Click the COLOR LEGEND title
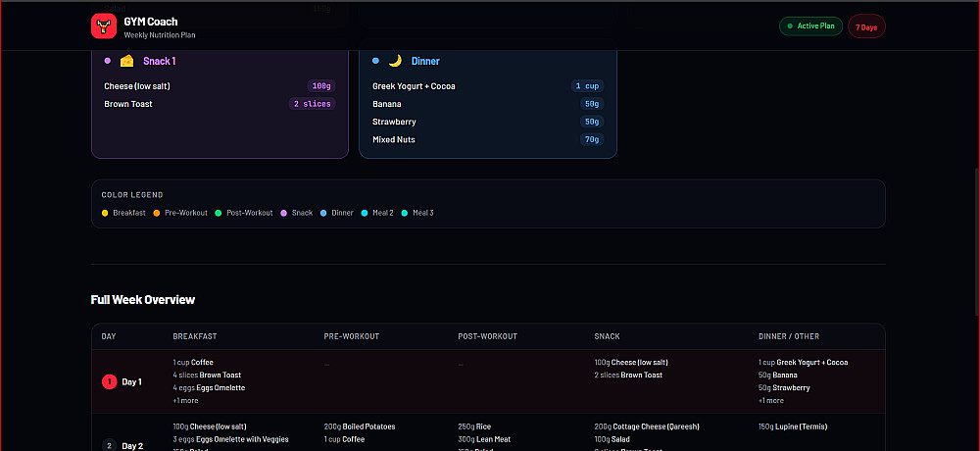The width and height of the screenshot is (980, 451). point(132,195)
